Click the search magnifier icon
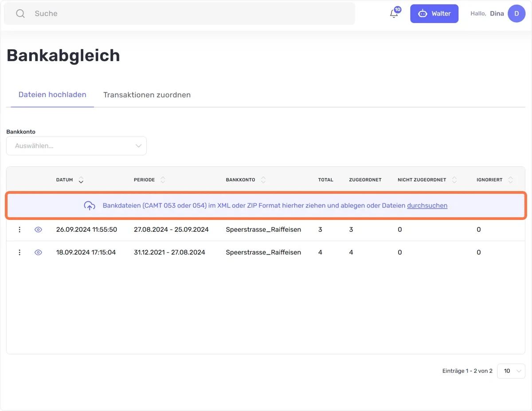Screen dimensions: 532x411 point(20,14)
